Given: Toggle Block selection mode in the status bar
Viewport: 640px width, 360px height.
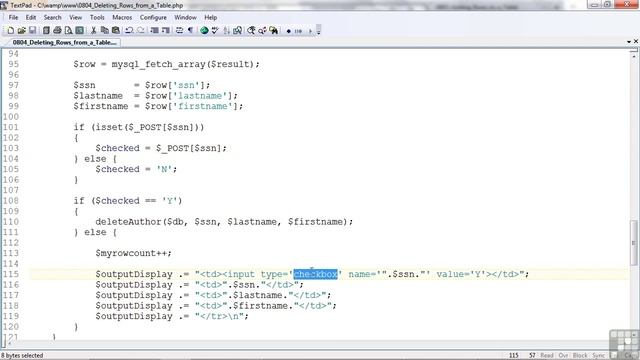Looking at the screenshot, I should [x=580, y=356].
